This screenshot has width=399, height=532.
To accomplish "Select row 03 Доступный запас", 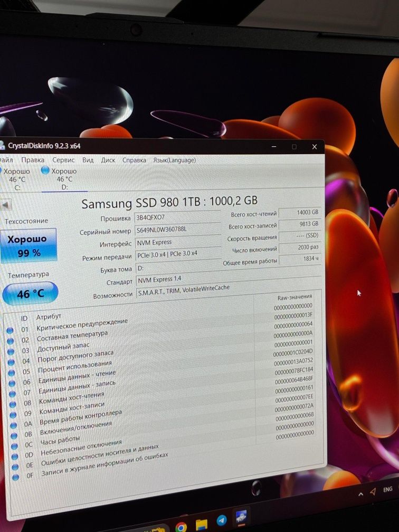I will tap(161, 337).
